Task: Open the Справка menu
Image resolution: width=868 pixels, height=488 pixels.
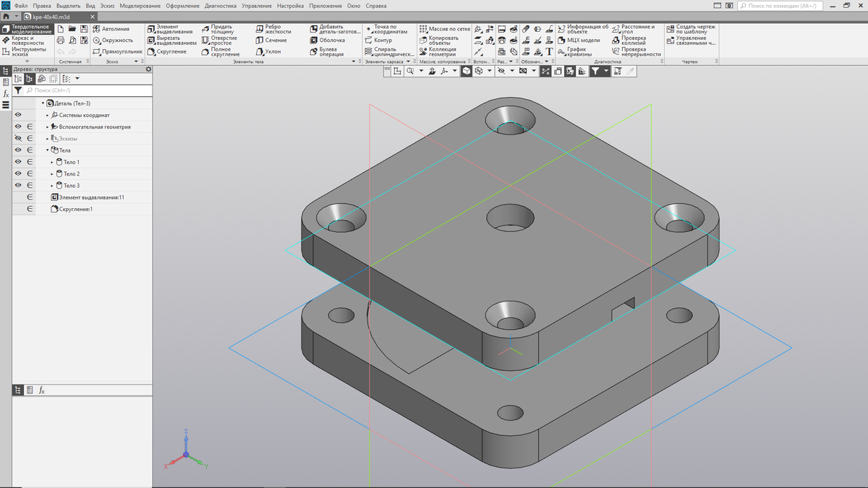Action: click(376, 6)
